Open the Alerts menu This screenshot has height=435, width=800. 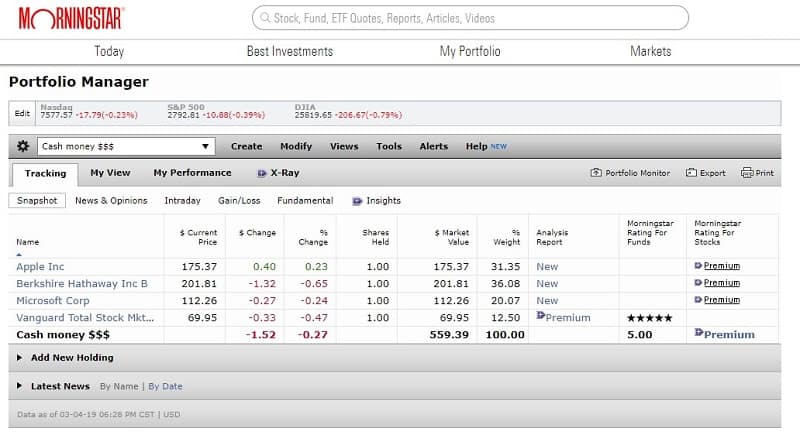tap(433, 146)
